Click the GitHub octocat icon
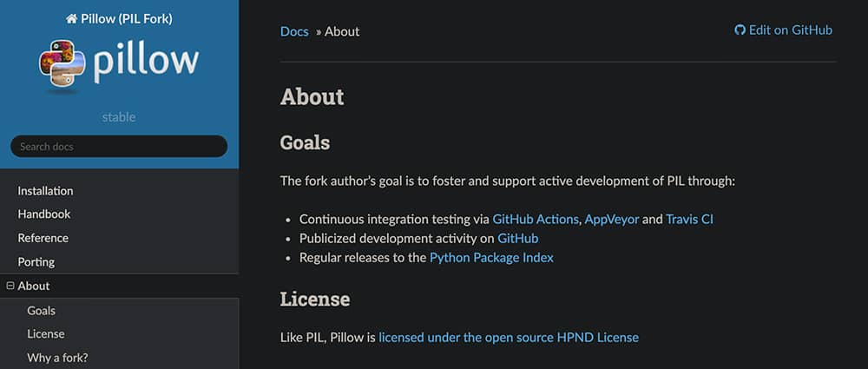Viewport: 868px width, 369px height. [740, 30]
